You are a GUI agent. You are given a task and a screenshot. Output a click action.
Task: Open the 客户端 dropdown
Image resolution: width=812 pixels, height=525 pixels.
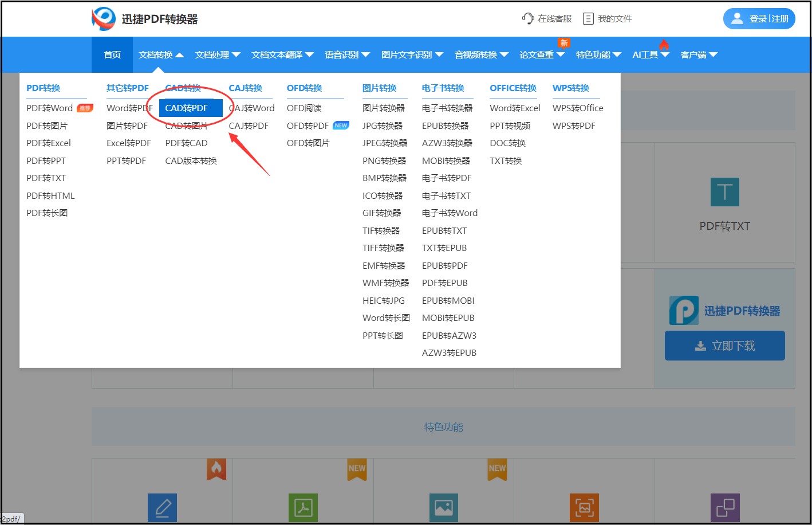[699, 54]
